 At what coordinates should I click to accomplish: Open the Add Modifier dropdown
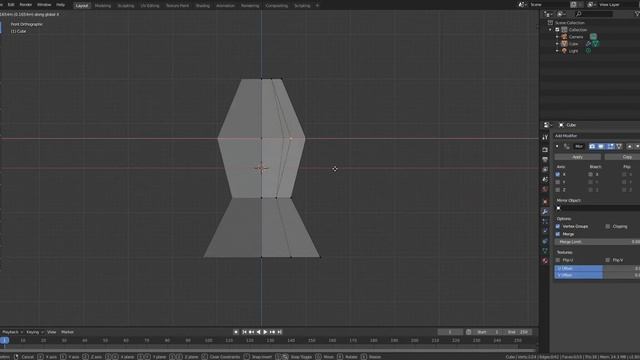[597, 136]
